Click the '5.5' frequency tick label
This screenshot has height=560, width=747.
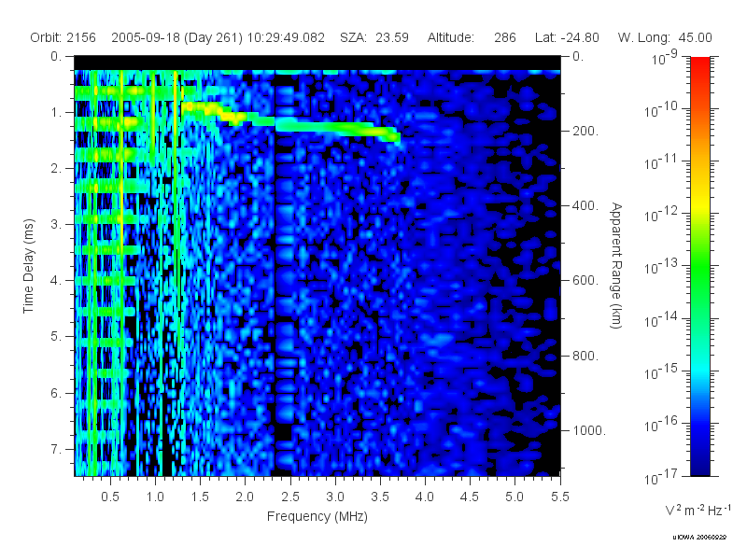click(x=559, y=497)
